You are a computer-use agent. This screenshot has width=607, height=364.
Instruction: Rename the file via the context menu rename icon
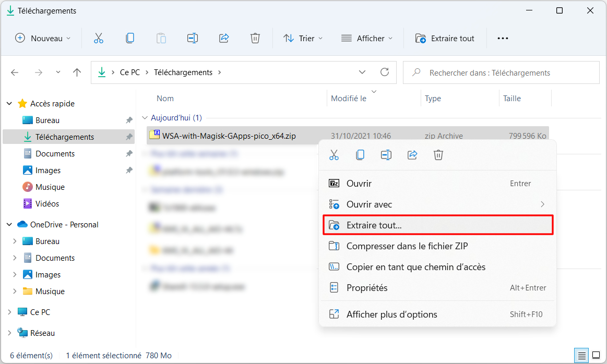tap(386, 155)
